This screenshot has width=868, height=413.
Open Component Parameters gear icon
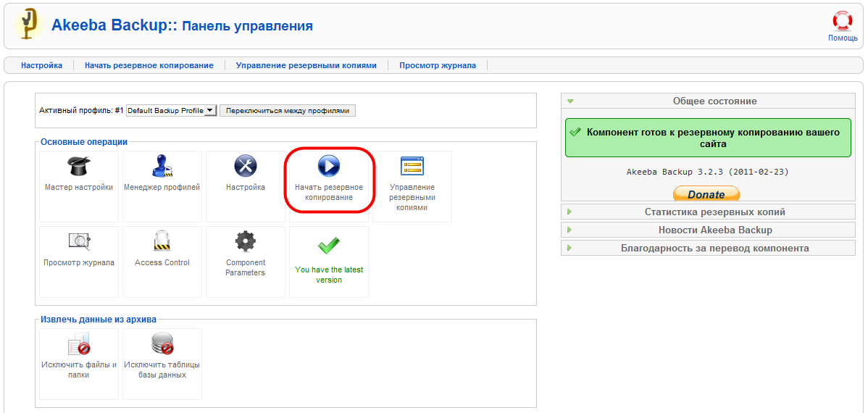245,241
